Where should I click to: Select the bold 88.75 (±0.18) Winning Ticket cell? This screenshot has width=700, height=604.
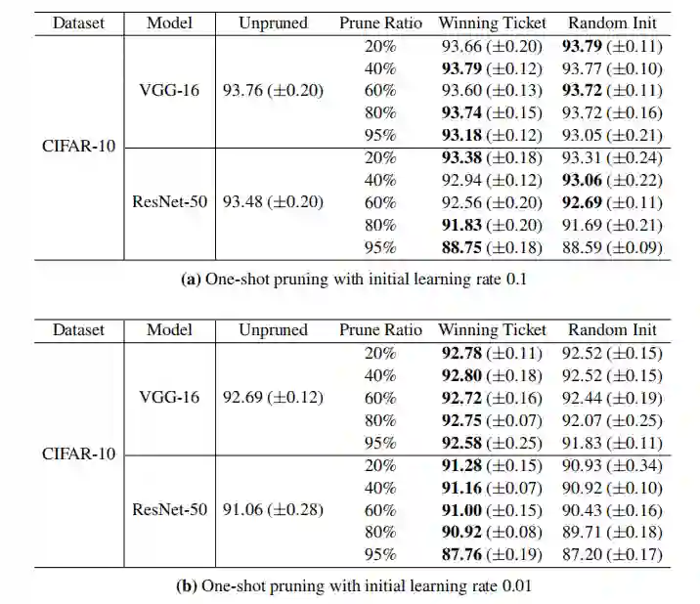click(492, 248)
